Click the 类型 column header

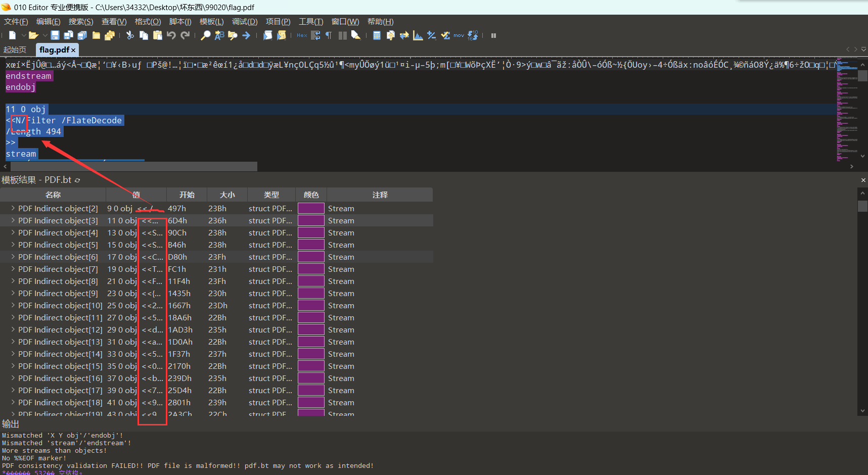(x=271, y=195)
